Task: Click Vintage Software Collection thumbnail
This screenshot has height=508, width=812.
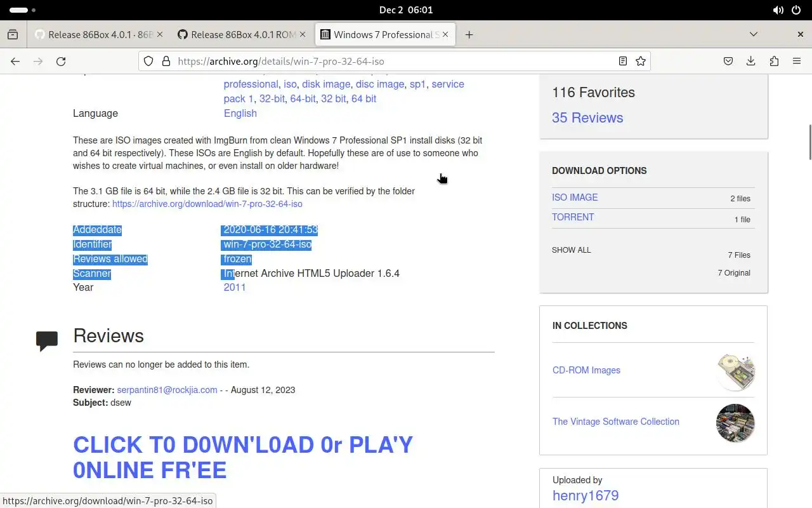Action: [x=735, y=423]
